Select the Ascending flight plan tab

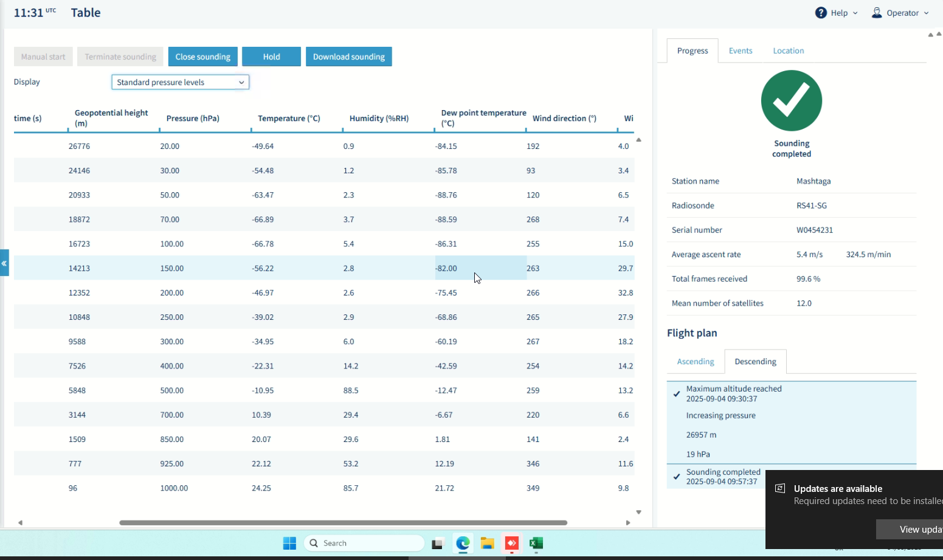[x=696, y=361]
